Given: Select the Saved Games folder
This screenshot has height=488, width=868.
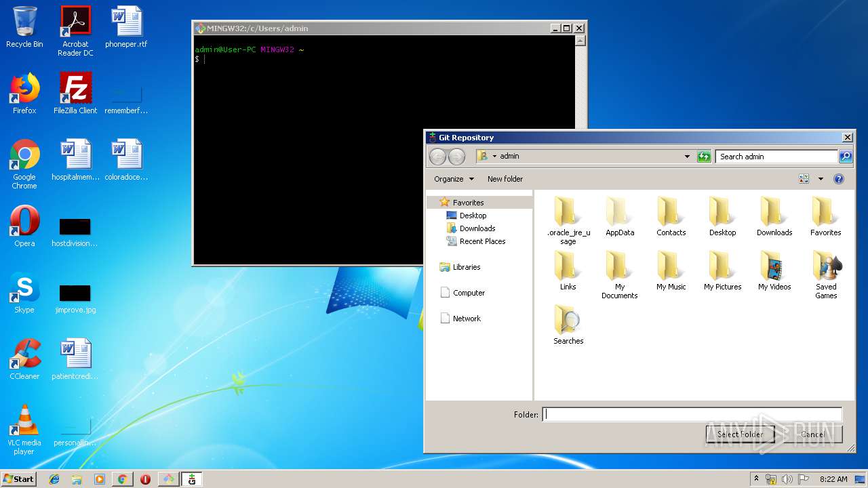Looking at the screenshot, I should coord(826,275).
